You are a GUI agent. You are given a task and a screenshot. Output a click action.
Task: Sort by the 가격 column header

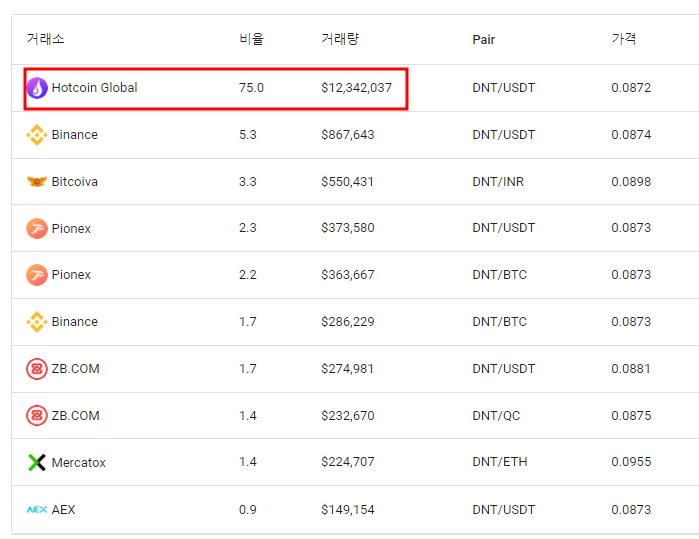point(624,39)
